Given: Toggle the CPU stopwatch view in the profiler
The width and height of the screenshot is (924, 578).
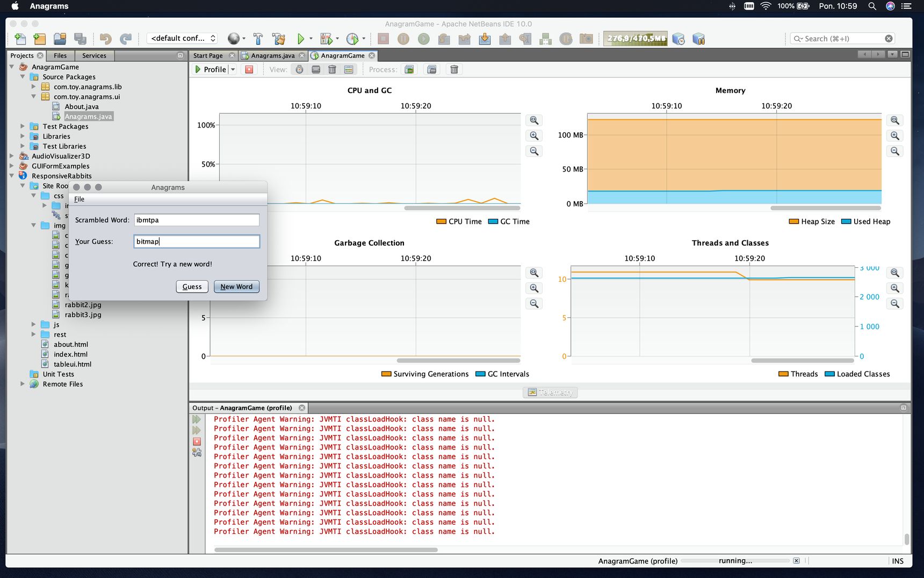Looking at the screenshot, I should 299,69.
